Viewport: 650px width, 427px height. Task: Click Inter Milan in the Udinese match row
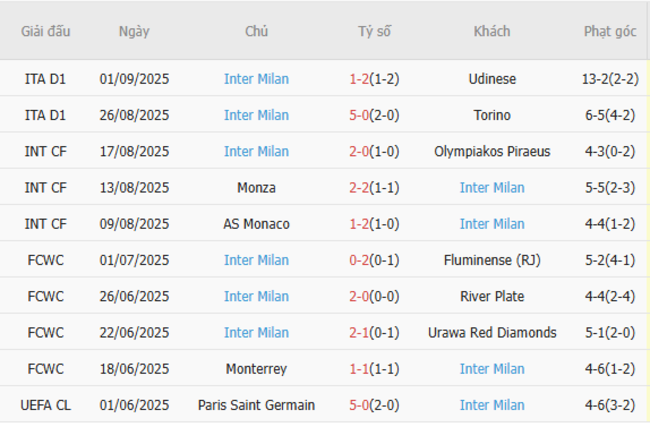click(256, 79)
